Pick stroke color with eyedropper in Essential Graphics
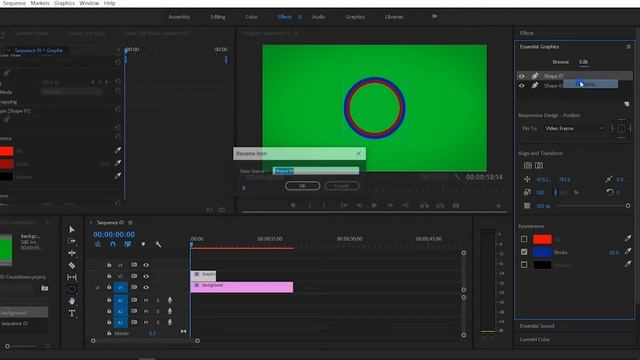Image resolution: width=640 pixels, height=360 pixels. 628,251
